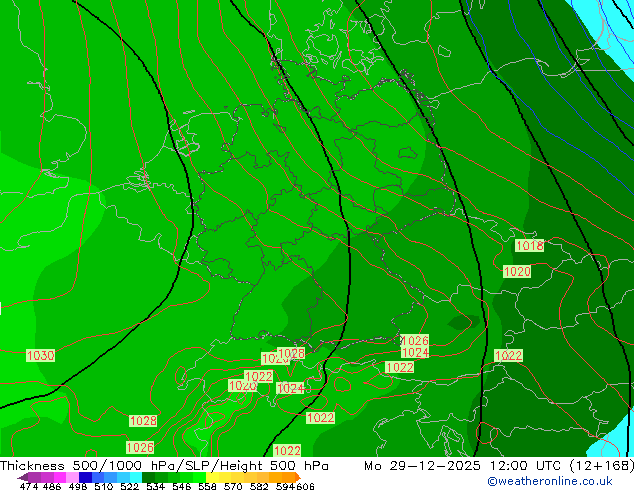Click the 1024 label directly beneath 1026
This screenshot has width=634, height=490.
point(415,353)
